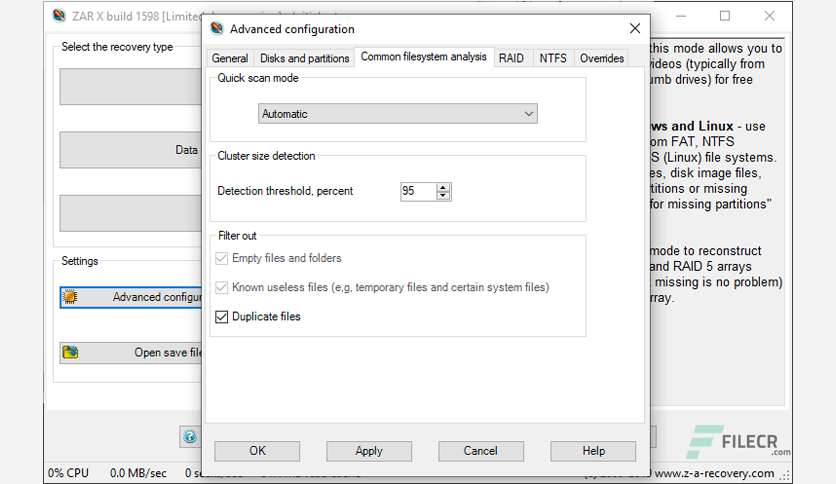836x484 pixels.
Task: Switch to the General tab
Action: tap(230, 58)
